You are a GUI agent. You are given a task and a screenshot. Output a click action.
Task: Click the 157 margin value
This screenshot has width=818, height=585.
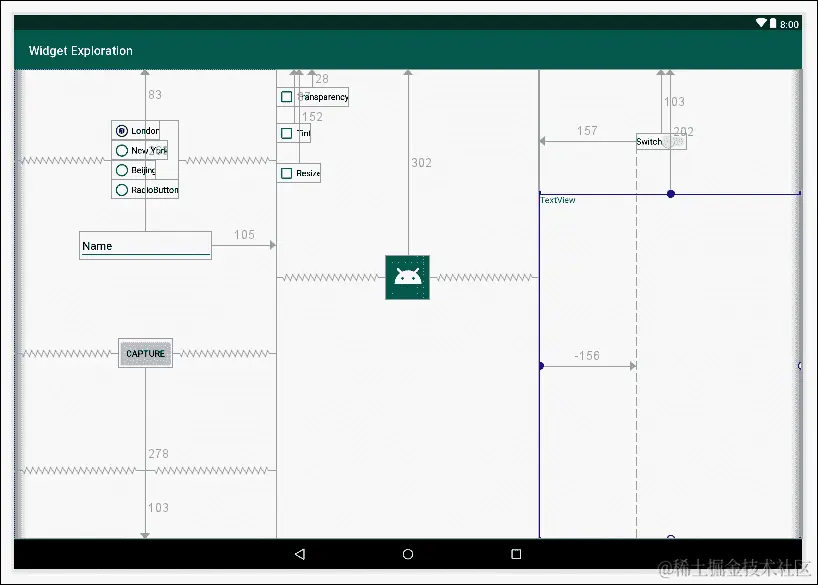(587, 131)
